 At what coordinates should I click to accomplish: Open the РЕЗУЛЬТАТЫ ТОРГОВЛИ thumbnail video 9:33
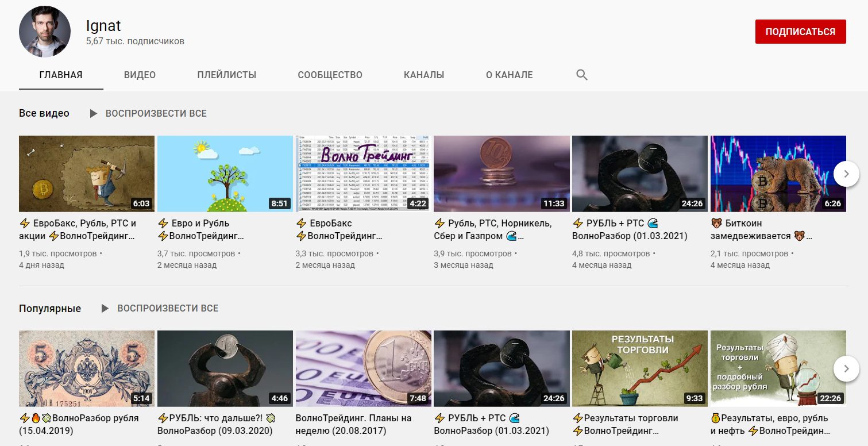639,368
